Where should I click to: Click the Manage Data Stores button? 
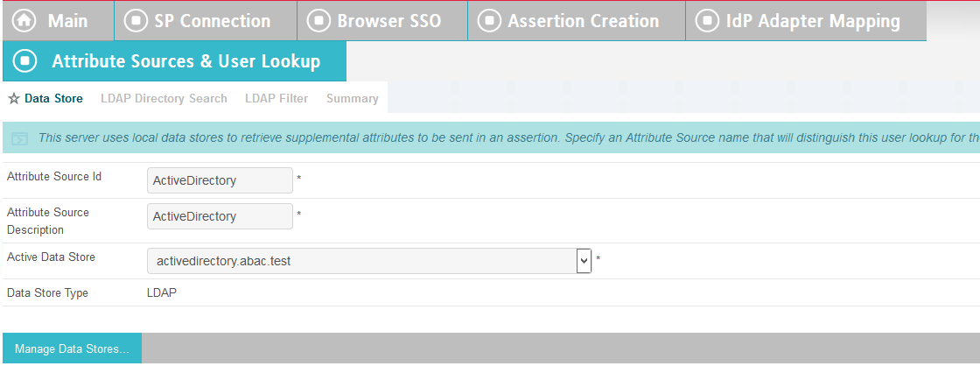tap(72, 348)
